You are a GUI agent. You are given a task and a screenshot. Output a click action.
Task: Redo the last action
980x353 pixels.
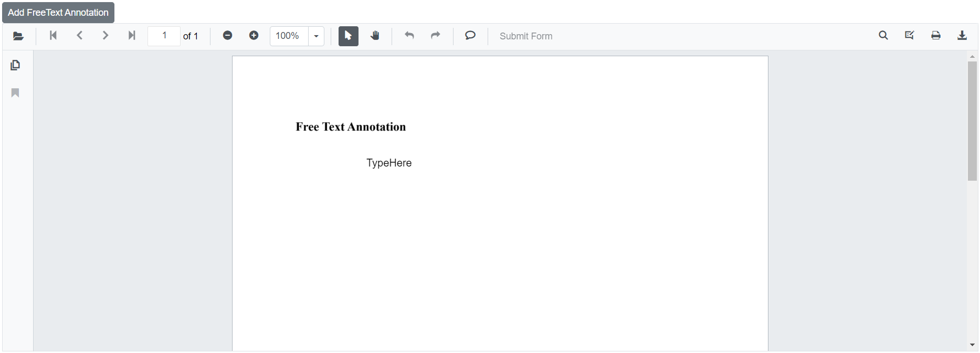point(436,36)
